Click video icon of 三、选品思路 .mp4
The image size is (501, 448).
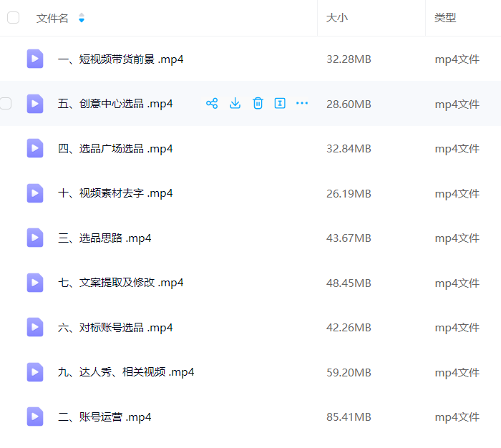point(35,238)
